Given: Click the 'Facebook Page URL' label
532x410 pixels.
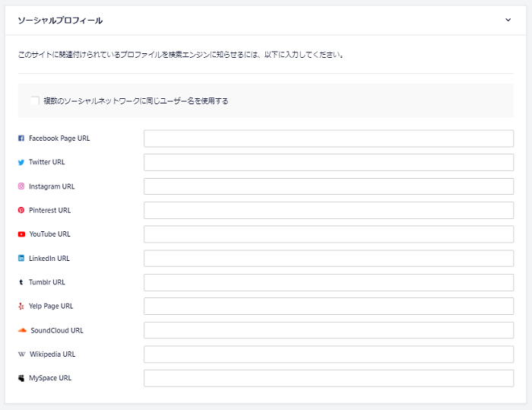Looking at the screenshot, I should coord(59,138).
